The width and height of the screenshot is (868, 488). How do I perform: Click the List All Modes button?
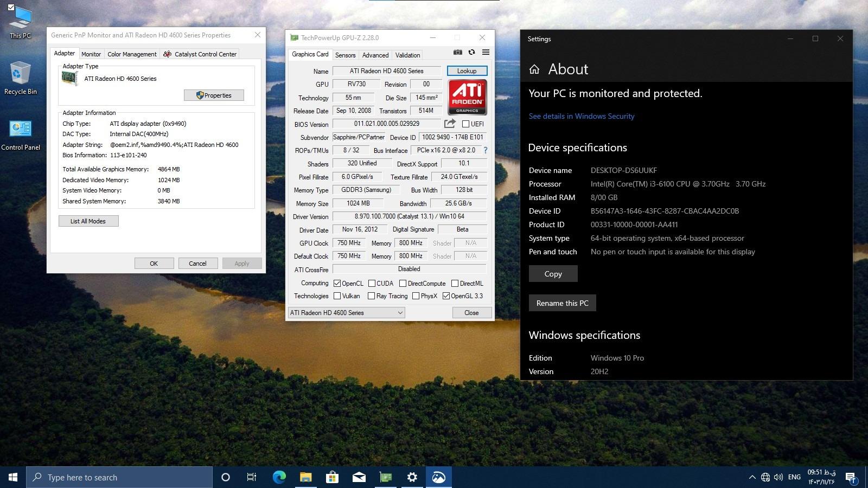tap(88, 221)
